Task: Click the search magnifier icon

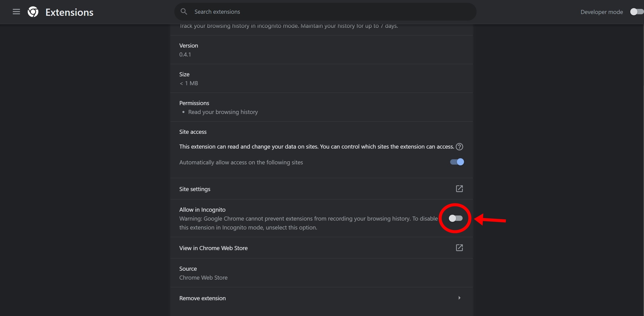Action: tap(184, 12)
